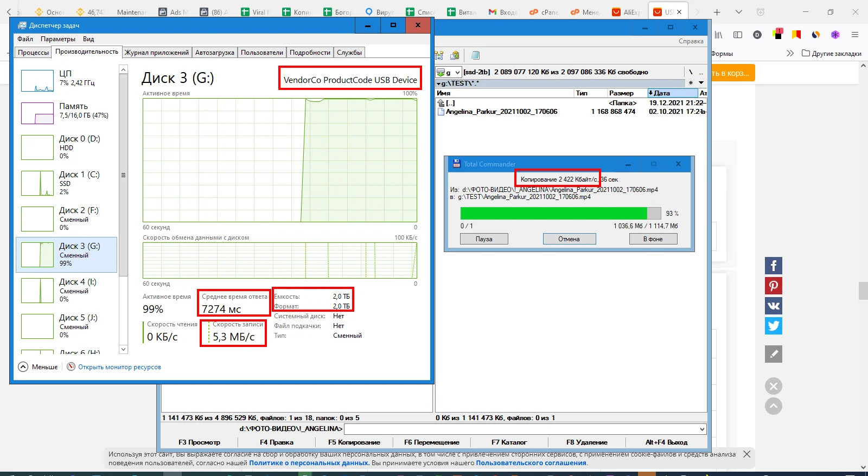Open Открыть монитор ресурсов link
This screenshot has height=476, width=868.
pyautogui.click(x=119, y=367)
